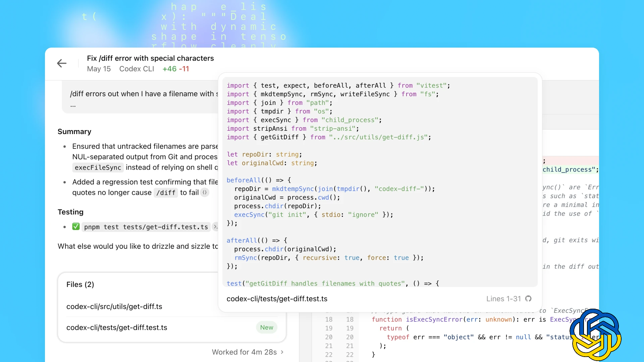
Task: Click the inline code '/diff' in Summary
Action: [166, 192]
